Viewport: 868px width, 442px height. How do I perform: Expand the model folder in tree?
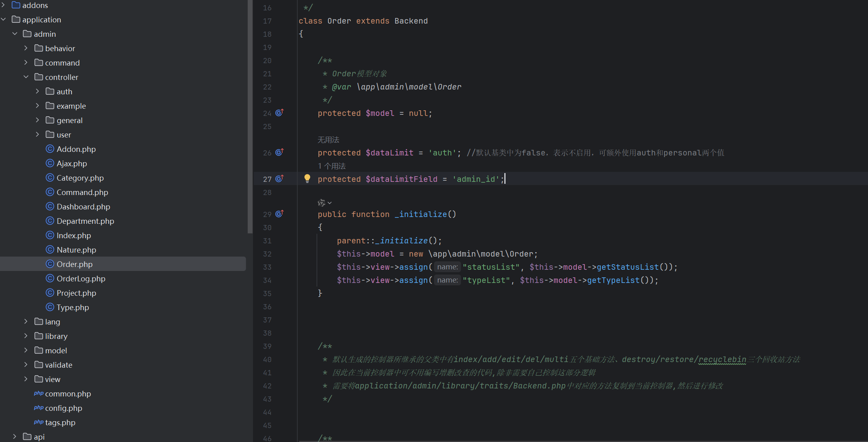[x=26, y=350]
